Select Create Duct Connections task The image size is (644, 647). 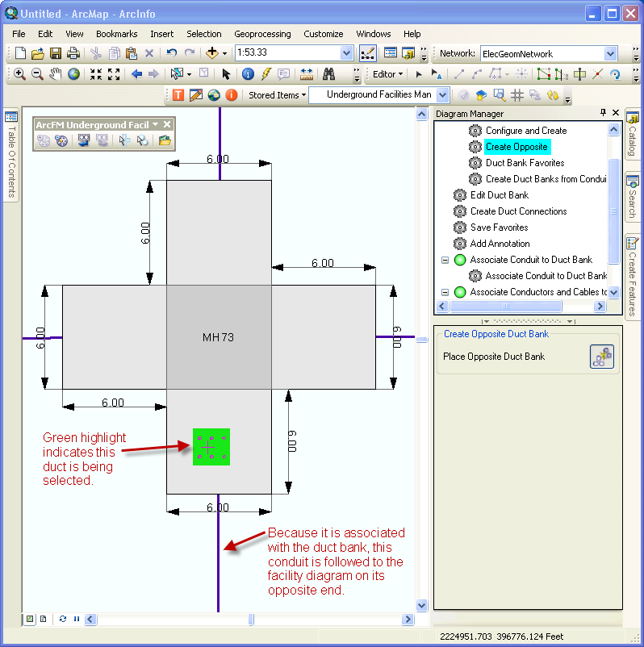pos(518,211)
